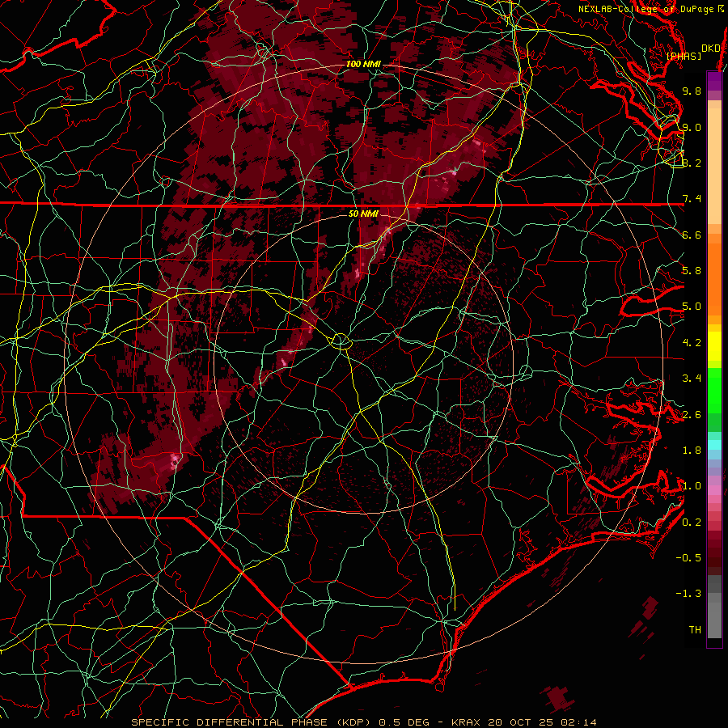
Task: Click the Specific Differential Phase KRAX caption
Action: (x=363, y=722)
